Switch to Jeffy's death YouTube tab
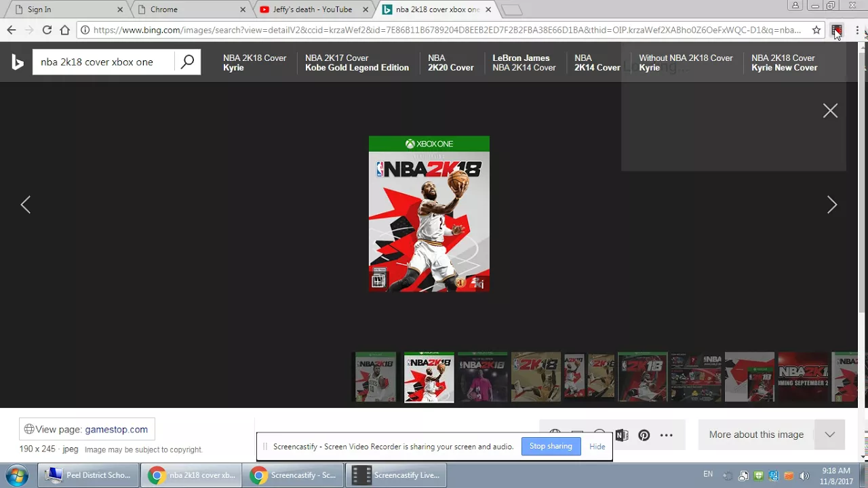Image resolution: width=868 pixels, height=488 pixels. 313,9
